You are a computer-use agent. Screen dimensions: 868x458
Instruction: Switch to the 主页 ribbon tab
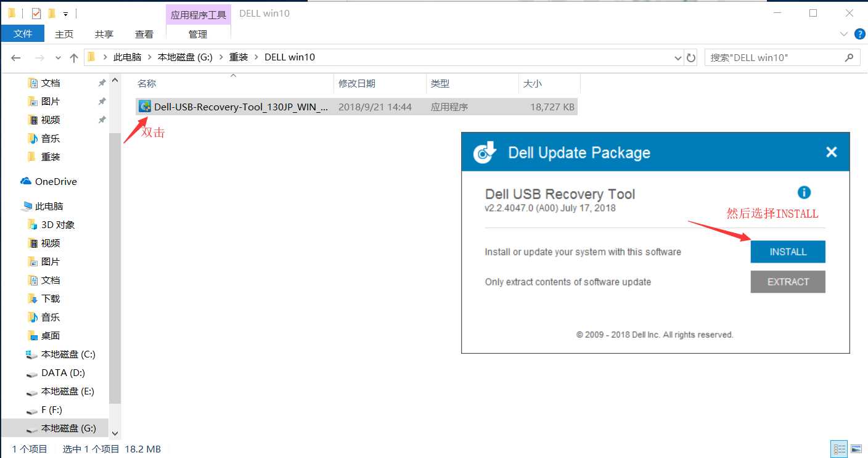pos(64,34)
